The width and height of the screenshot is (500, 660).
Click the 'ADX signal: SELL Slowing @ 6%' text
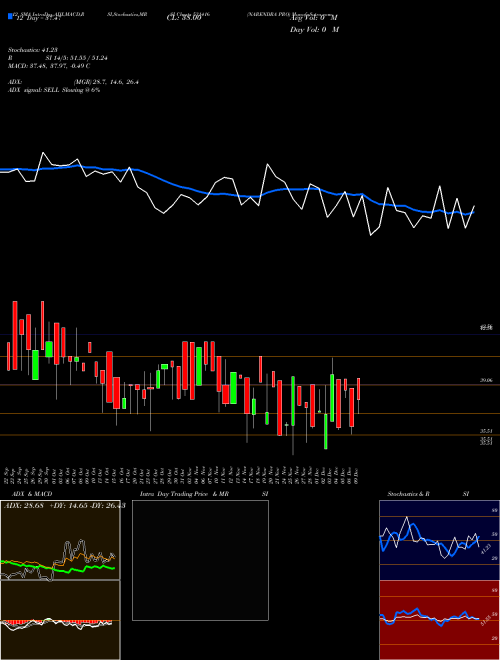tap(54, 90)
